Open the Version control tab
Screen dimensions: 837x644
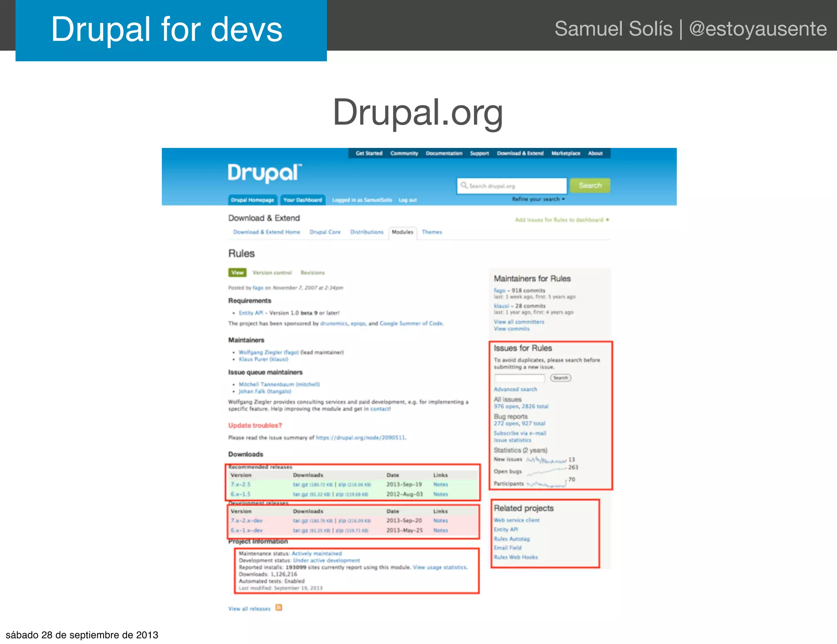point(272,273)
